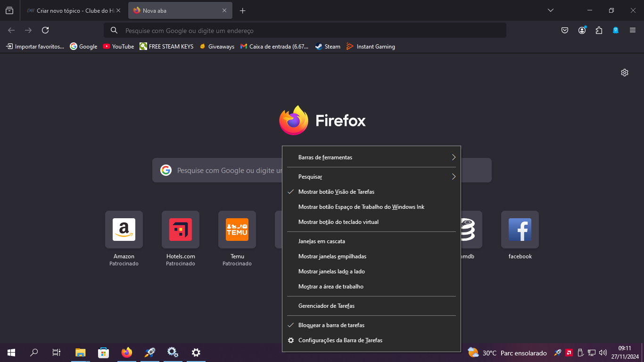Choose Mostrar a área de trabalho
Viewport: 644px width, 362px height.
pos(372,287)
